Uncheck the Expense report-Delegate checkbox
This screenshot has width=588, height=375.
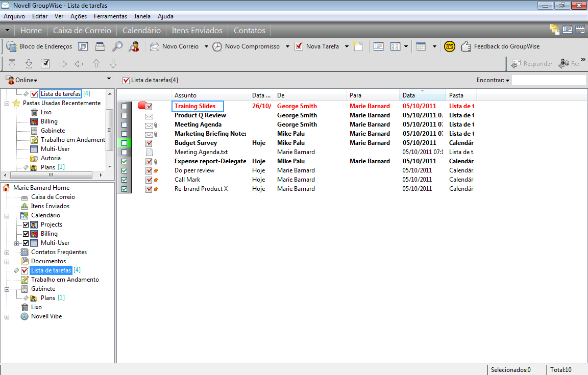pyautogui.click(x=124, y=162)
